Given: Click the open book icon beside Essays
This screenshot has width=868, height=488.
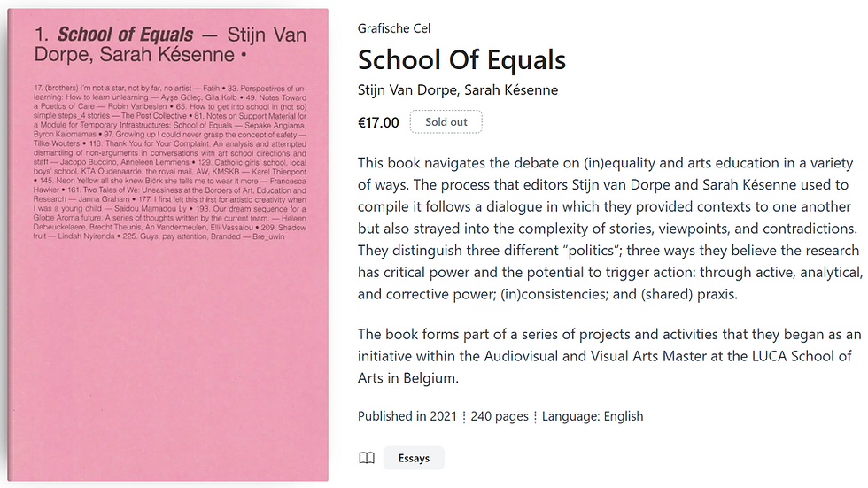Looking at the screenshot, I should 367,458.
